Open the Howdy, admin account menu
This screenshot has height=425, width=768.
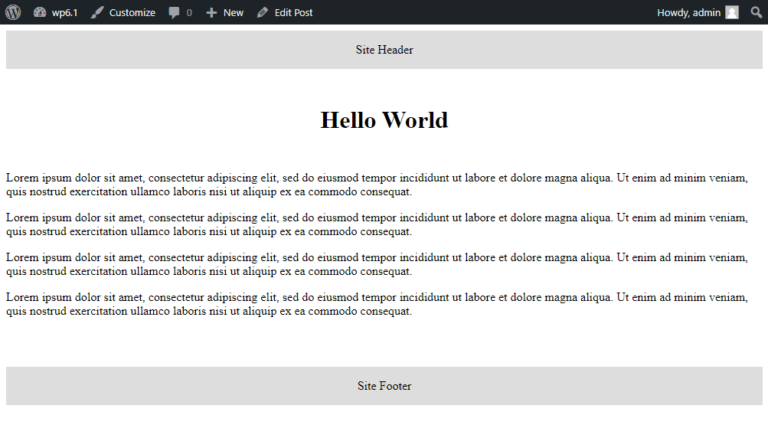689,12
